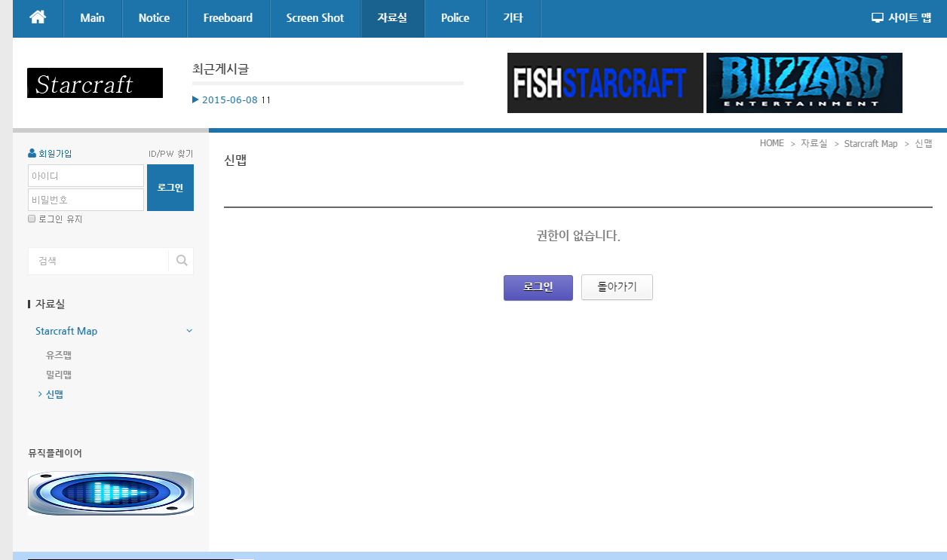
Task: Click the purple 로그인 button in content
Action: [538, 287]
